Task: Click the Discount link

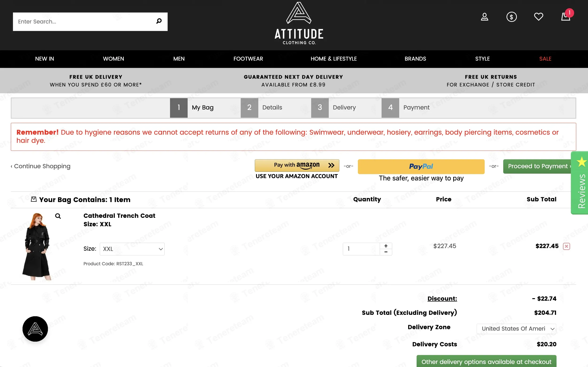Action: pyautogui.click(x=442, y=299)
